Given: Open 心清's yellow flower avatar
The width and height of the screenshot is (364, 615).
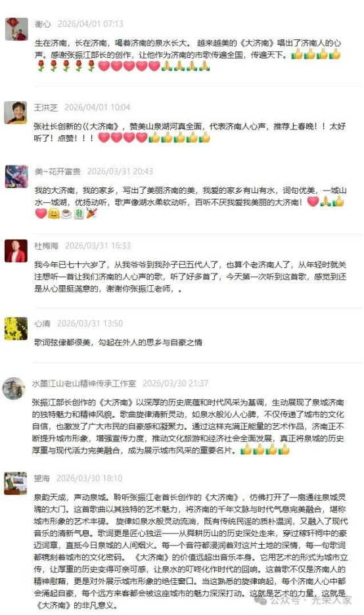Looking at the screenshot, I should click(16, 329).
